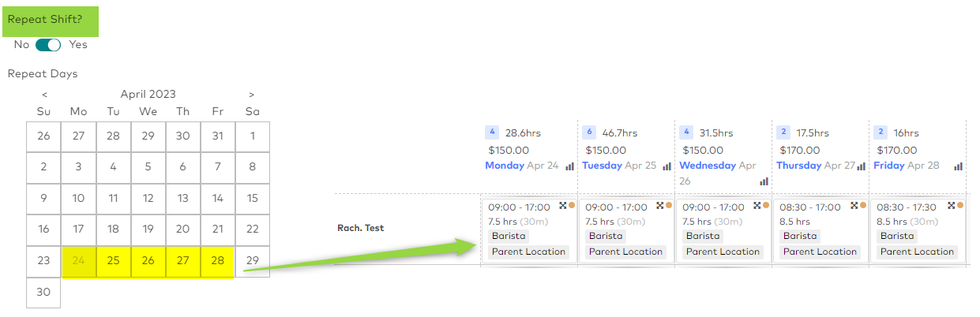Click the bar chart icon beside Monday Apr 24

click(x=569, y=166)
